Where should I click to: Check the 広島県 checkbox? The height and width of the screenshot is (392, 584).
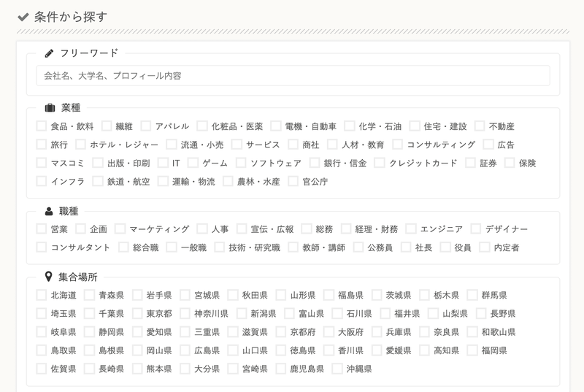185,350
